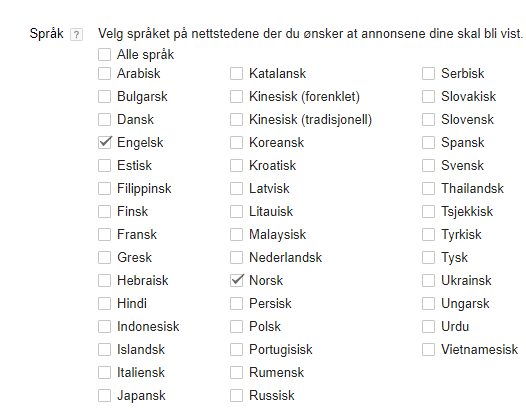This screenshot has height=416, width=526.
Task: Enable Kinesisk (forenklet) checkbox
Action: pyautogui.click(x=236, y=97)
